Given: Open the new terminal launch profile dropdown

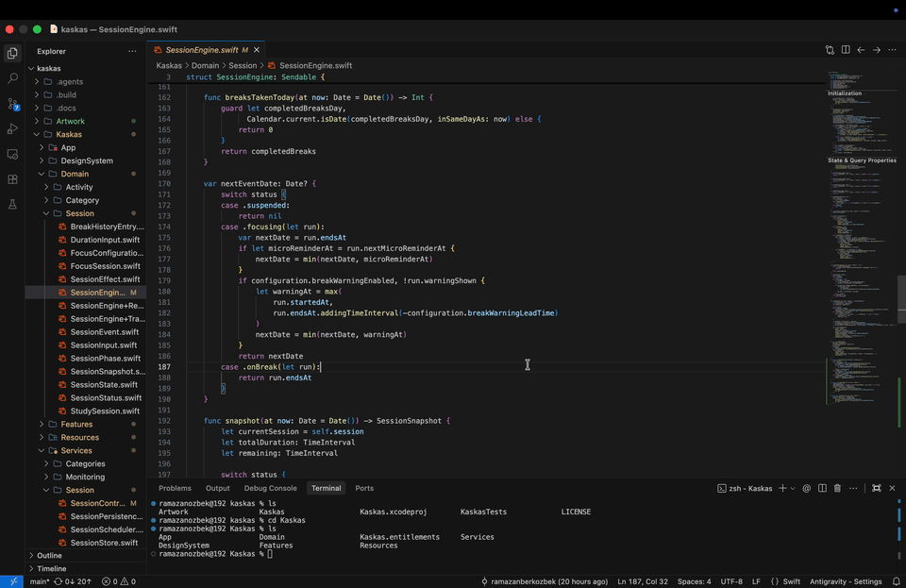Looking at the screenshot, I should click(x=793, y=489).
